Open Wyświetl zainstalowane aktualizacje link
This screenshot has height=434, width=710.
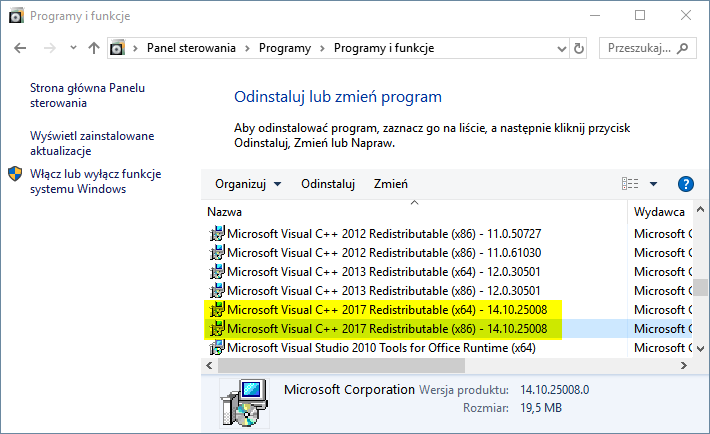(92, 143)
